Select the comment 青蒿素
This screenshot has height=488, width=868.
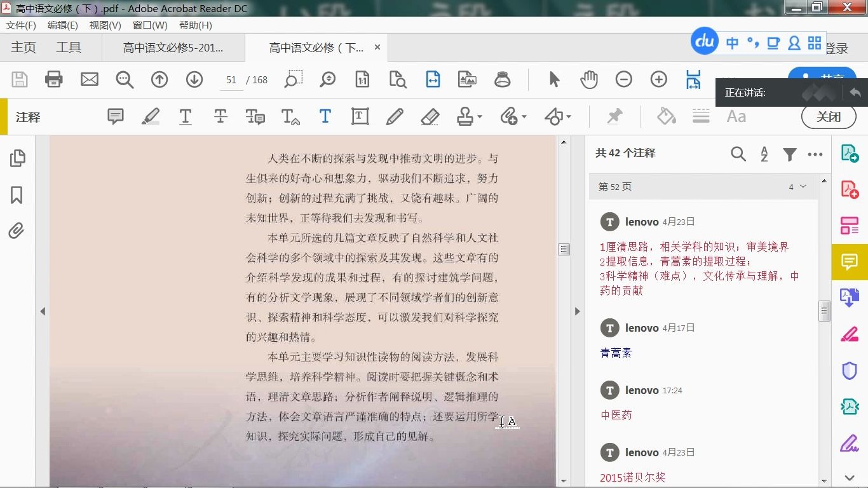616,353
